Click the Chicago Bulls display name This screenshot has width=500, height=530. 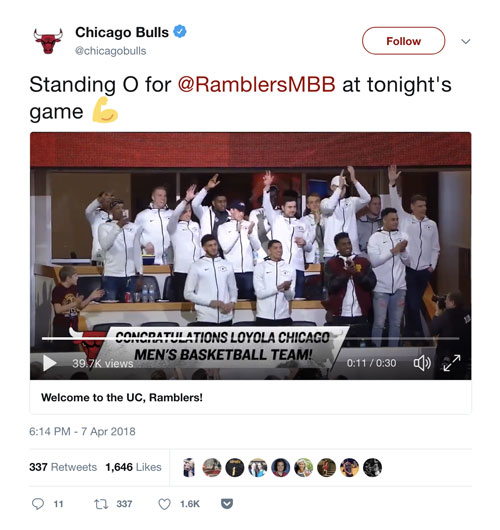[x=122, y=32]
